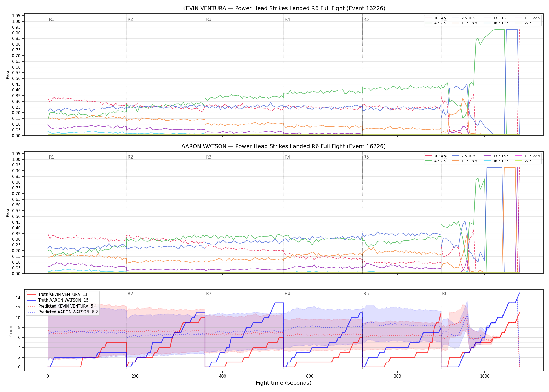Image resolution: width=549 pixels, height=392 pixels.
Task: Select the 10.5-13.5 legend entry in Watson chart
Action: pyautogui.click(x=465, y=161)
